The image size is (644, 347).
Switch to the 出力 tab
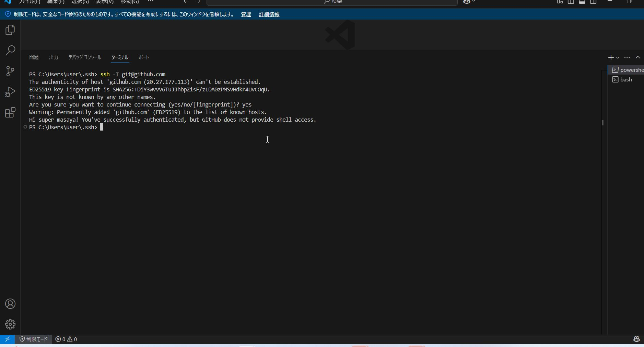coord(54,57)
